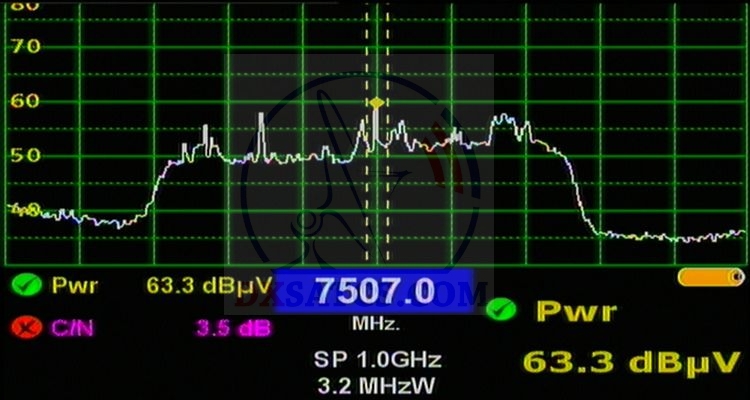Viewport: 750px width, 400px height.
Task: Click the 70 axis label
Action: coord(26,46)
